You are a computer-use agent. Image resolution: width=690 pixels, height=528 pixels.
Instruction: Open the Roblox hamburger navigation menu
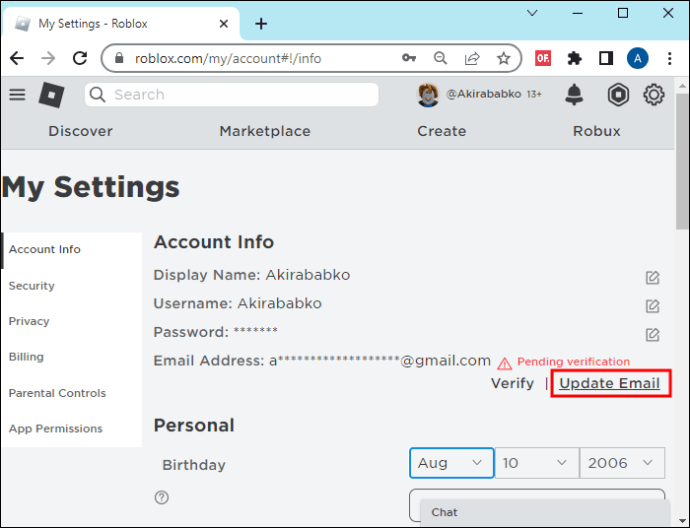17,94
